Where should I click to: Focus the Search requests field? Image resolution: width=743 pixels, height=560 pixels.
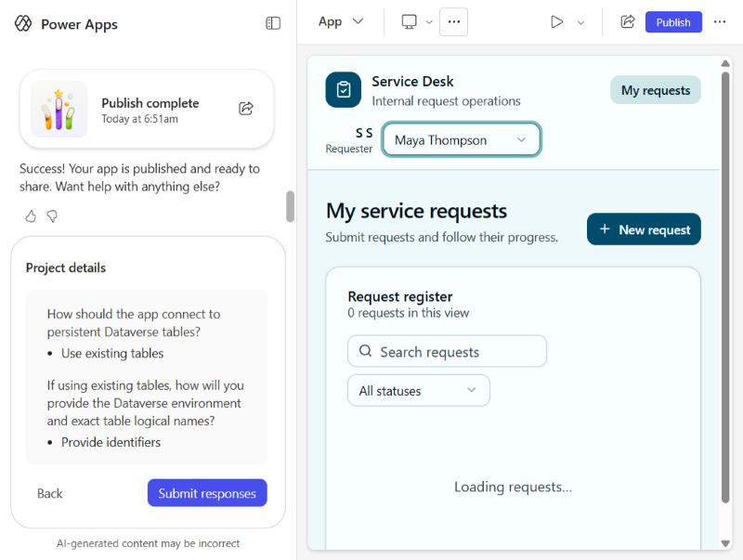(447, 351)
